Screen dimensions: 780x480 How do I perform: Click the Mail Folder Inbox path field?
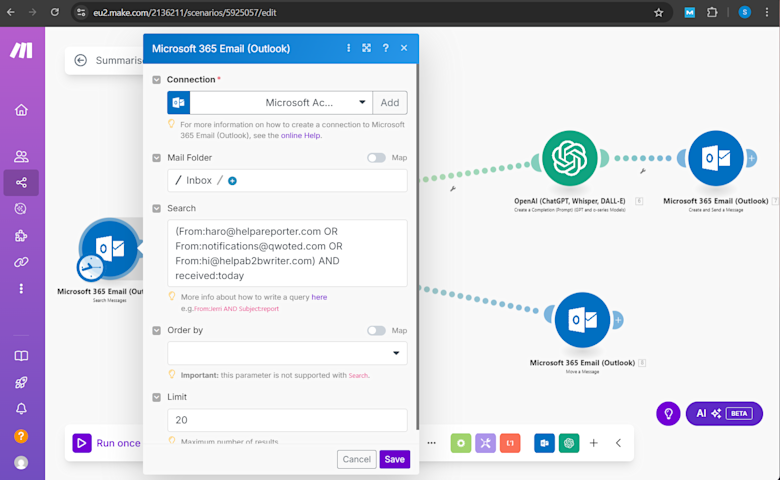pyautogui.click(x=287, y=181)
